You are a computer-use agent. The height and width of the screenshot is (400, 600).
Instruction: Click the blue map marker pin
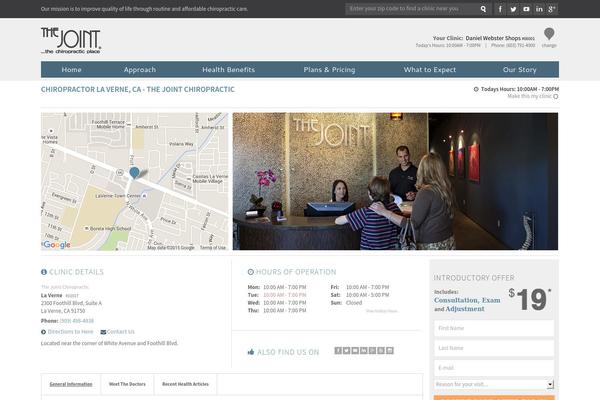134,173
